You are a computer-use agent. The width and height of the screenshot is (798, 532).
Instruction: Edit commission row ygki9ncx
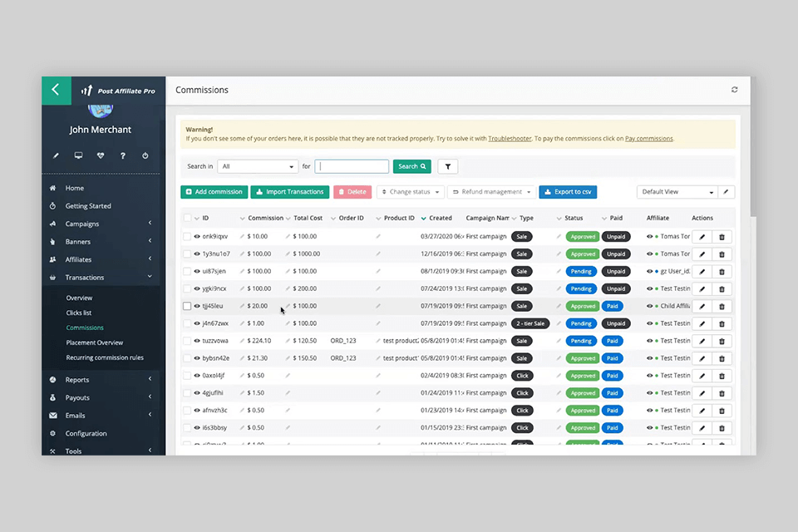[x=702, y=288]
